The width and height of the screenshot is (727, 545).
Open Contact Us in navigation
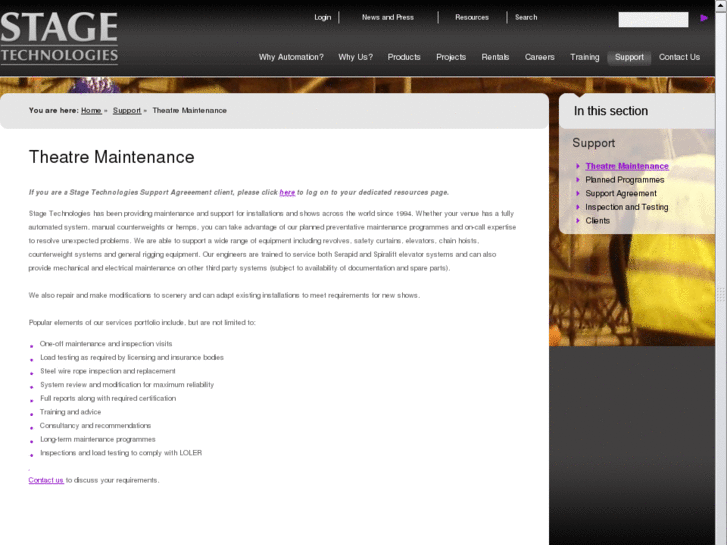coord(679,57)
